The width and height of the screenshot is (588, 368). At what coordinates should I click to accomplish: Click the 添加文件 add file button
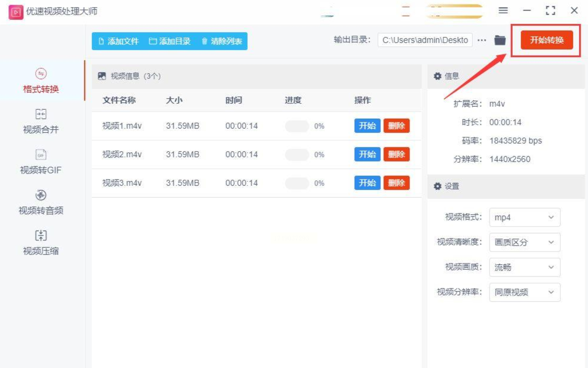(x=119, y=41)
